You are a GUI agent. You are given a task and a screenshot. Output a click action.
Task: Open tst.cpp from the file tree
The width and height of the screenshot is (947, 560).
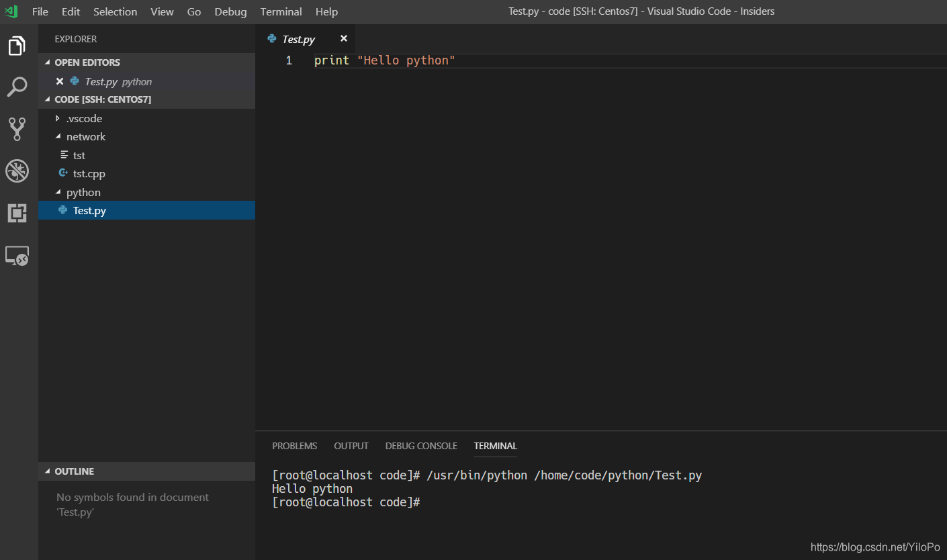point(146,173)
